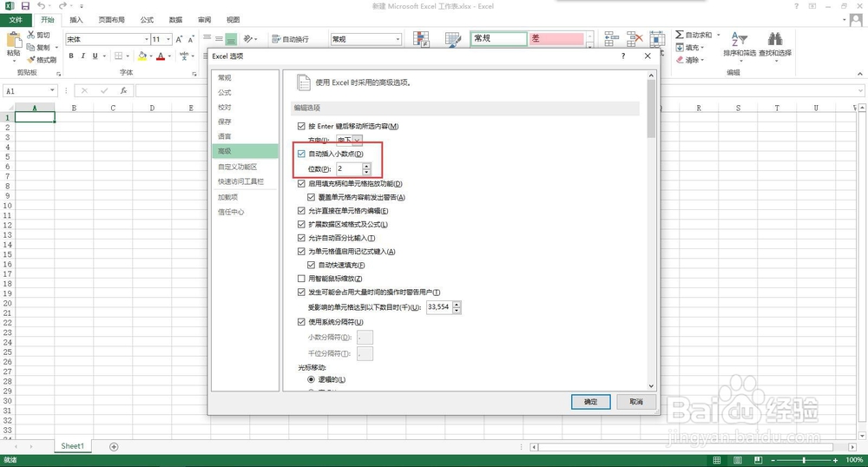Image resolution: width=868 pixels, height=467 pixels.
Task: Click the 取消 (Cancel) button
Action: (636, 402)
